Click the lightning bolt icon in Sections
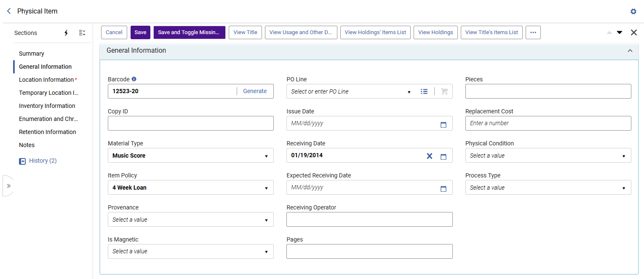 click(66, 33)
